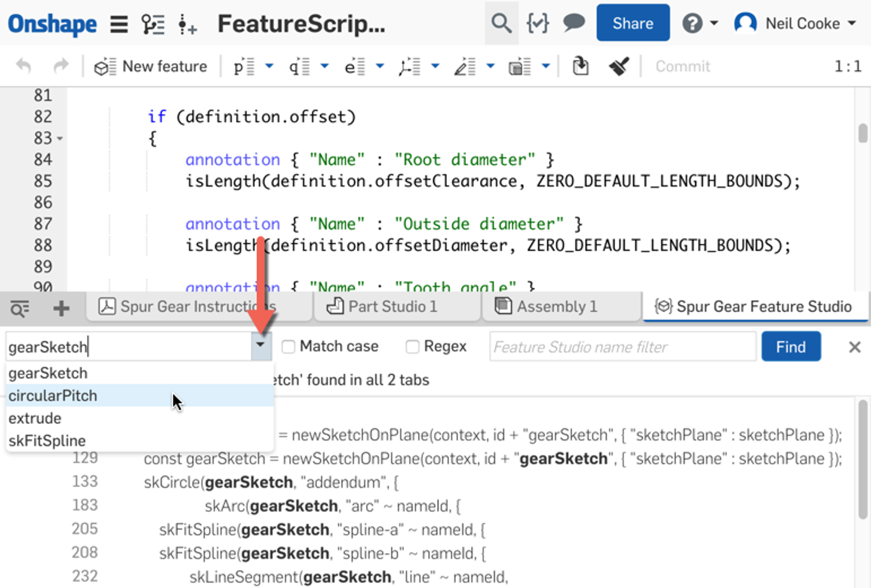871x588 pixels.
Task: Click the blue Share button
Action: tap(633, 23)
